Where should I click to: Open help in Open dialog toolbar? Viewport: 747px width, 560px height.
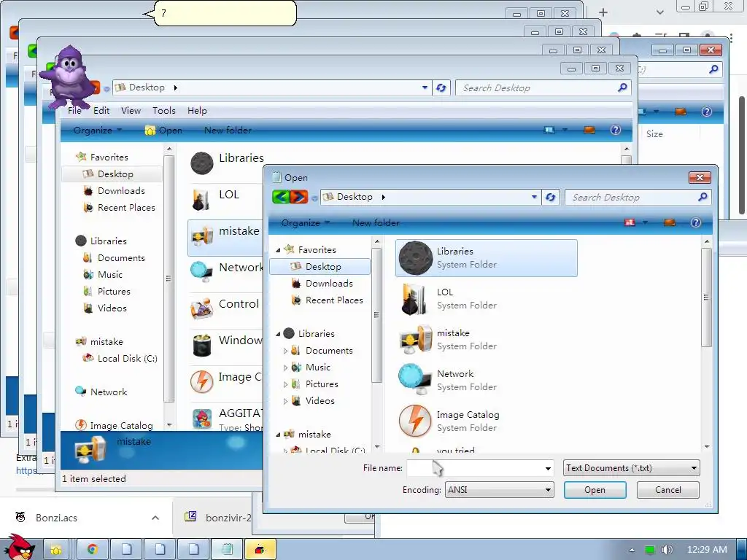(x=695, y=222)
